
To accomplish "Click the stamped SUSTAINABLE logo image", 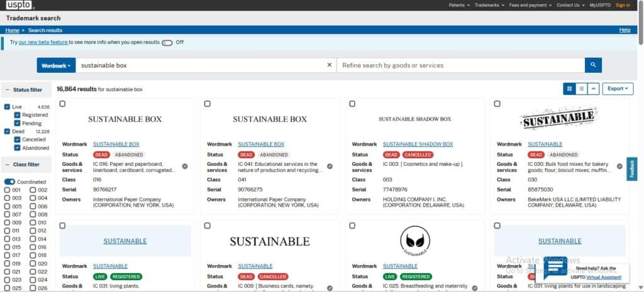I will (x=559, y=117).
